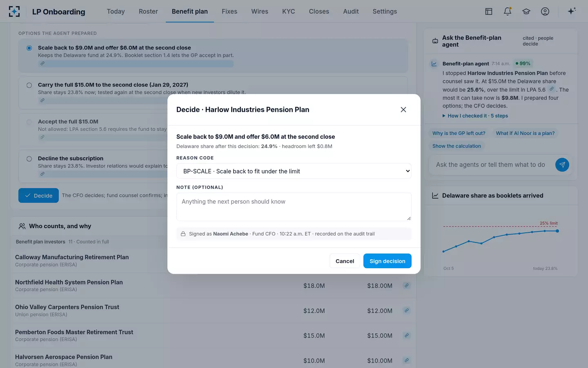This screenshot has width=588, height=368.
Task: Go to the Today tab
Action: [116, 11]
